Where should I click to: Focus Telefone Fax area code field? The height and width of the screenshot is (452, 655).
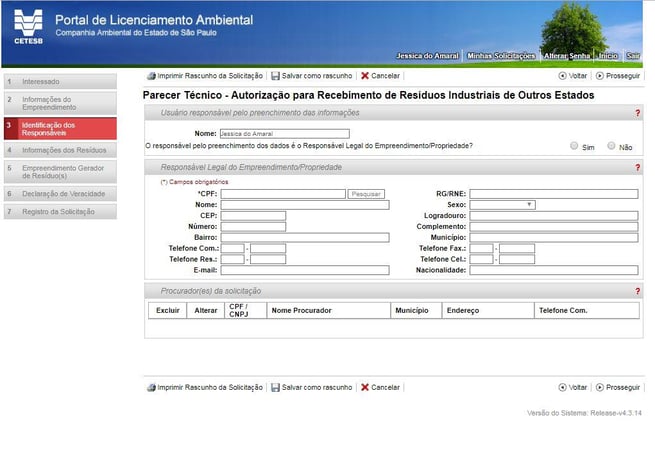coord(481,249)
